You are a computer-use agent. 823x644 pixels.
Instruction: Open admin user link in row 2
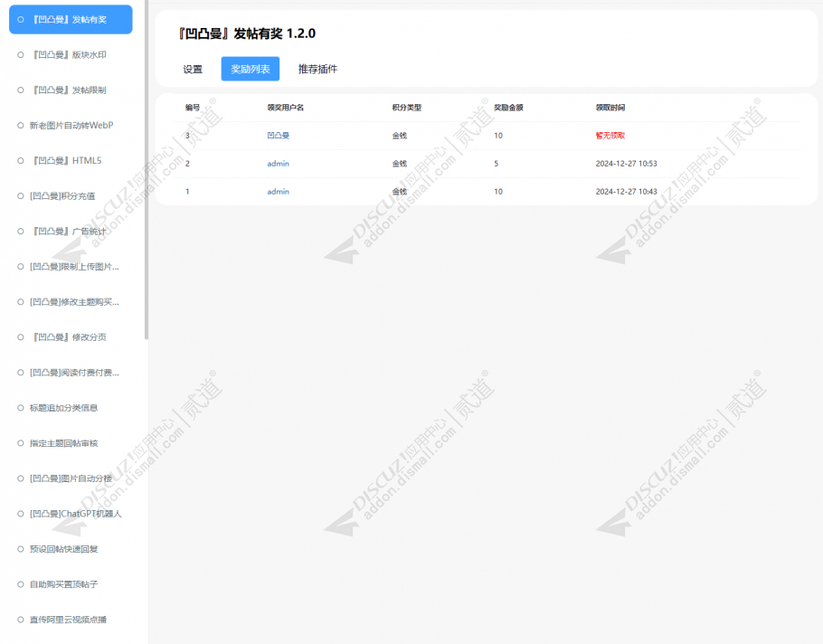coord(279,163)
